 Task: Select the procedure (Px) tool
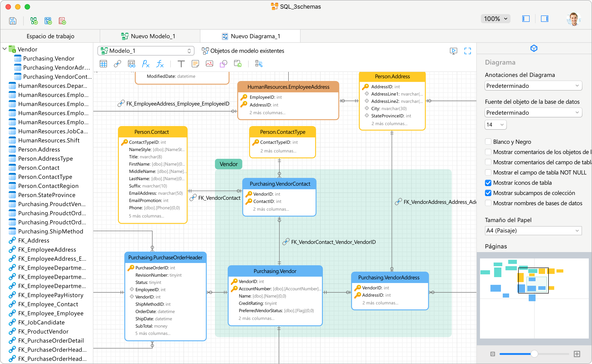pyautogui.click(x=145, y=64)
